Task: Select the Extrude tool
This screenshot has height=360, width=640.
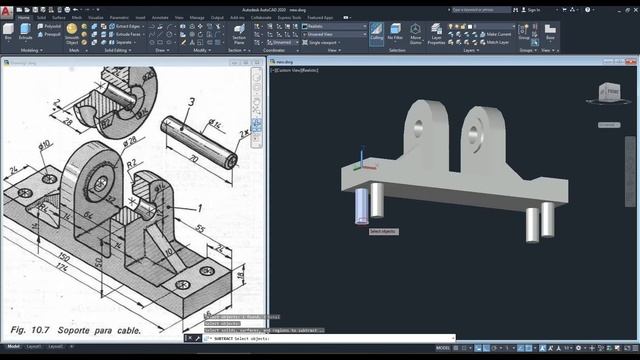Action: tap(25, 32)
